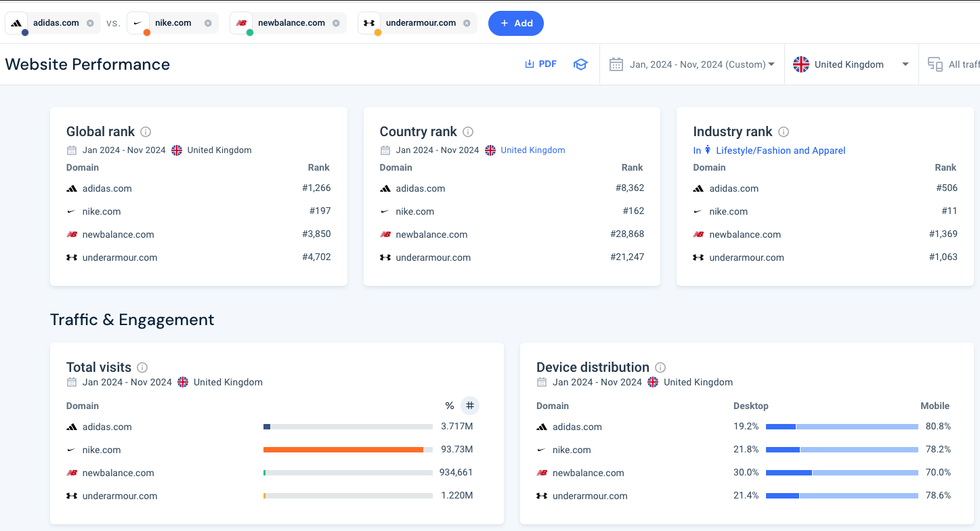This screenshot has height=531, width=980.
Task: Open the United Kingdom link in Country rank
Action: point(533,150)
